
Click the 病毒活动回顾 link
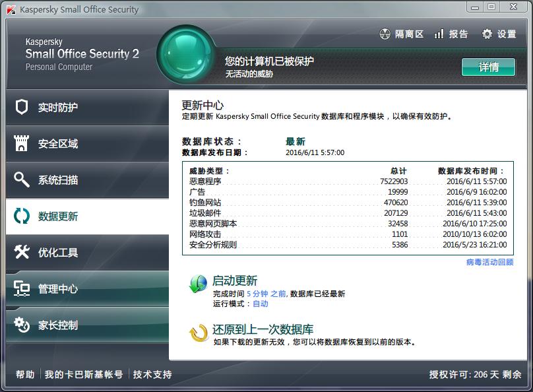point(490,262)
